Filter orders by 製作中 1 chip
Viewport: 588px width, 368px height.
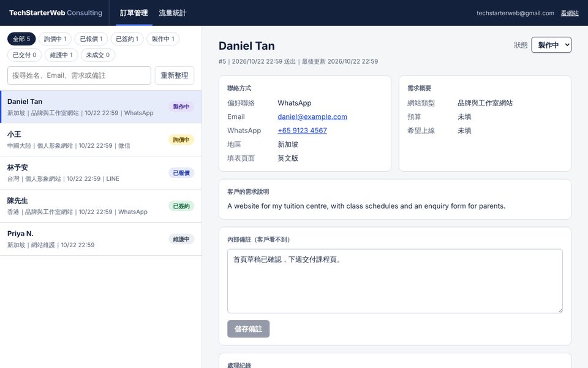point(163,39)
